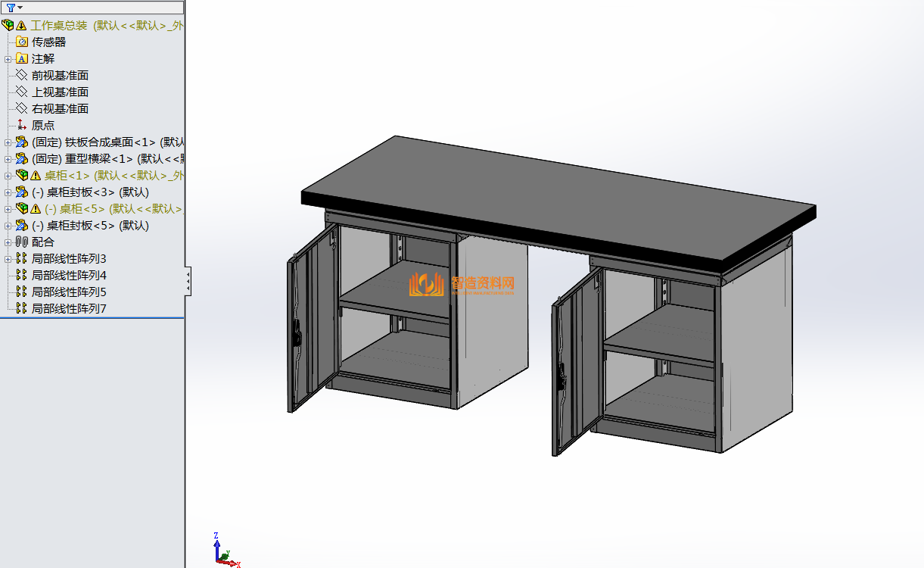924x568 pixels.
Task: Click the feature tree filter funnel icon
Action: (11, 8)
